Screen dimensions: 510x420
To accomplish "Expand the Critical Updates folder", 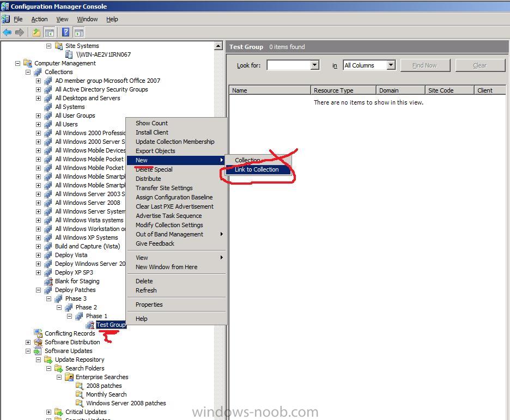I will click(x=49, y=412).
